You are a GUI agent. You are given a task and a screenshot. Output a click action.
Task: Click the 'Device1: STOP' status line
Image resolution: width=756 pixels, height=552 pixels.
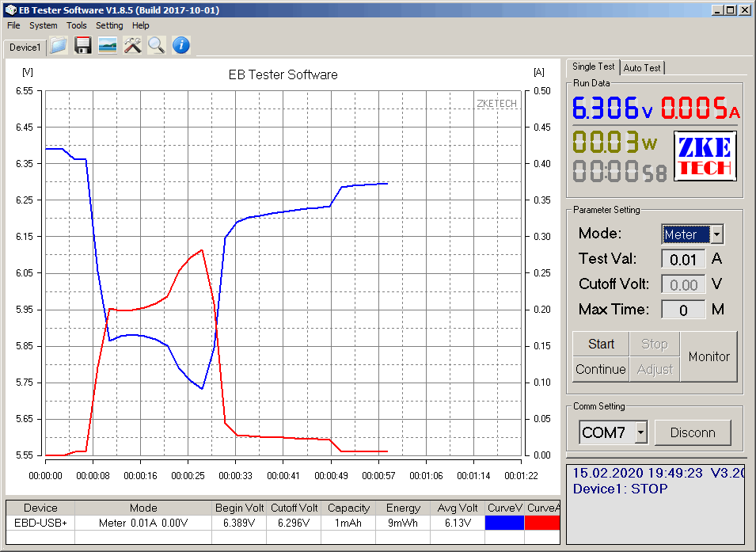point(620,489)
